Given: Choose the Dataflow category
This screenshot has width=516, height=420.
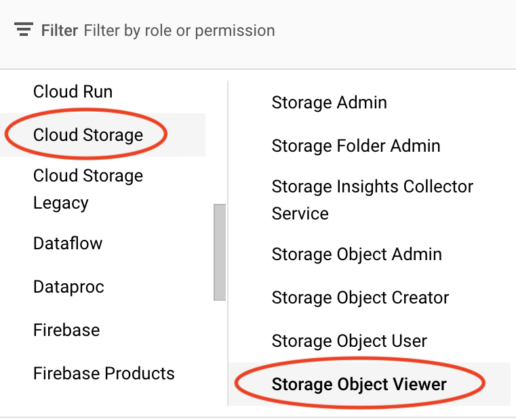Looking at the screenshot, I should (x=68, y=243).
